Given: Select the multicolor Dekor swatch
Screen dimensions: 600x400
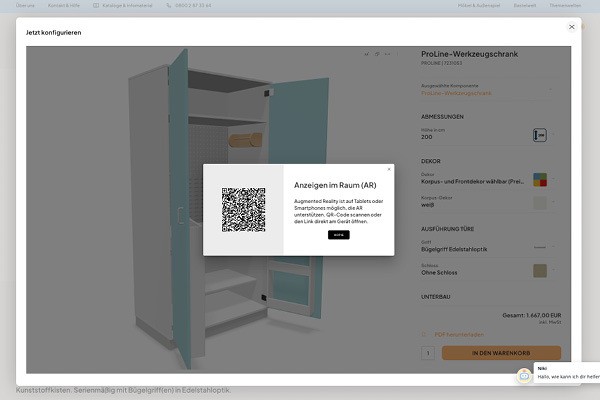Looking at the screenshot, I should [x=540, y=180].
